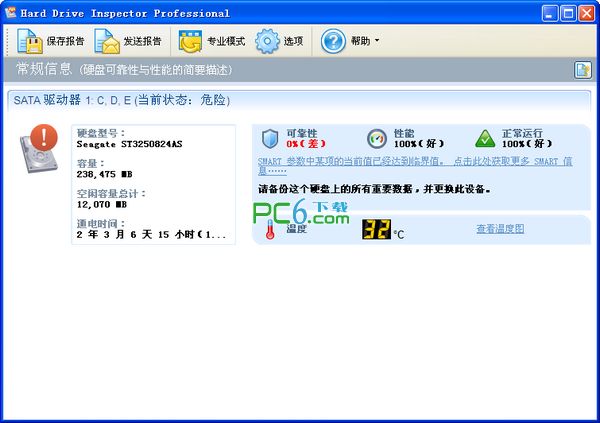Switch to Professional Mode (专业模式) icon
The image size is (600, 423).
[190, 41]
